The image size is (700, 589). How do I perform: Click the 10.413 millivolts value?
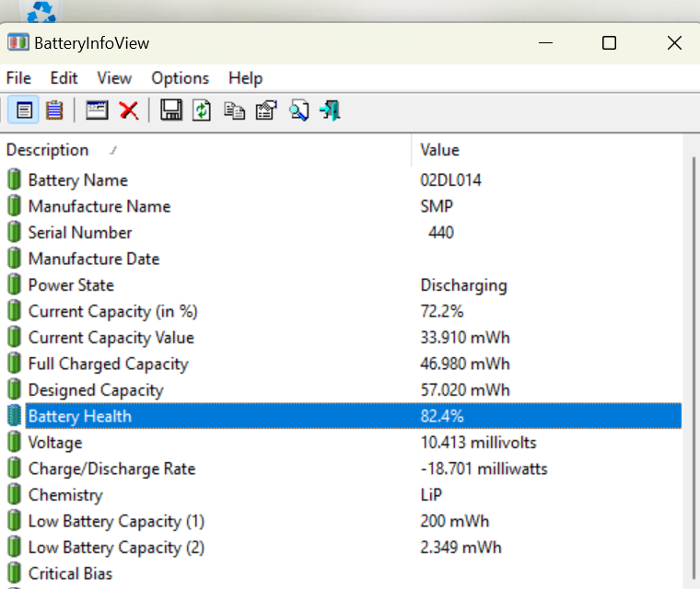click(478, 442)
